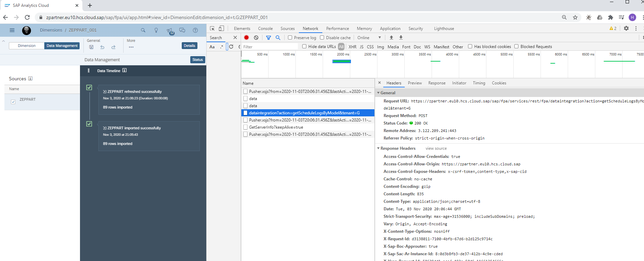Open the Sources DevTools tab
Viewport: 644px width, 261px height.
288,29
